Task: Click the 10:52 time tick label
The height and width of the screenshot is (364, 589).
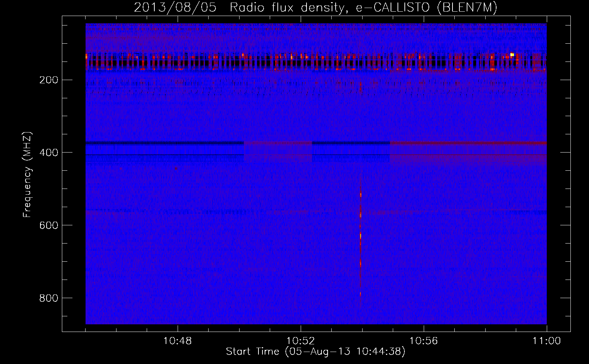Action: tap(301, 341)
